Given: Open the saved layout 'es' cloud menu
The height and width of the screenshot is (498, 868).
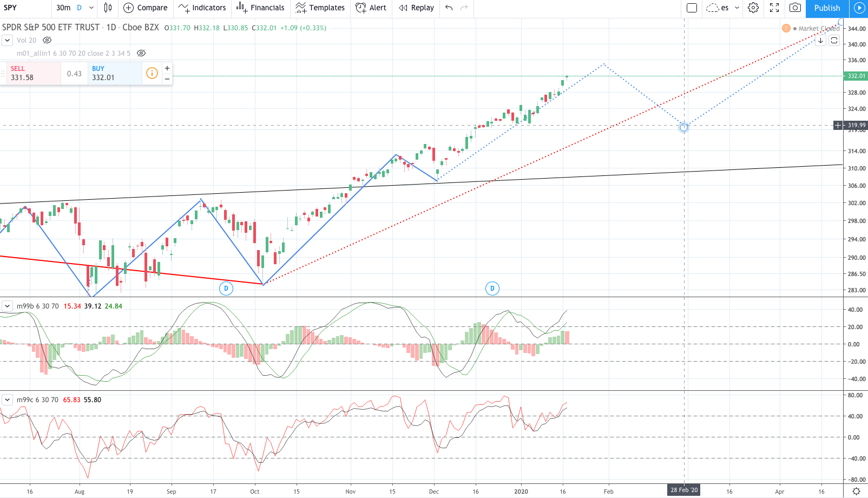Looking at the screenshot, I should tap(722, 8).
